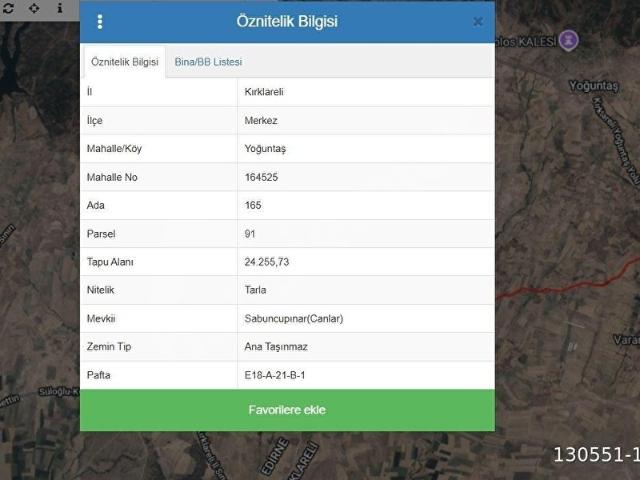Click the crosshair locate icon
640x480 pixels.
34,8
